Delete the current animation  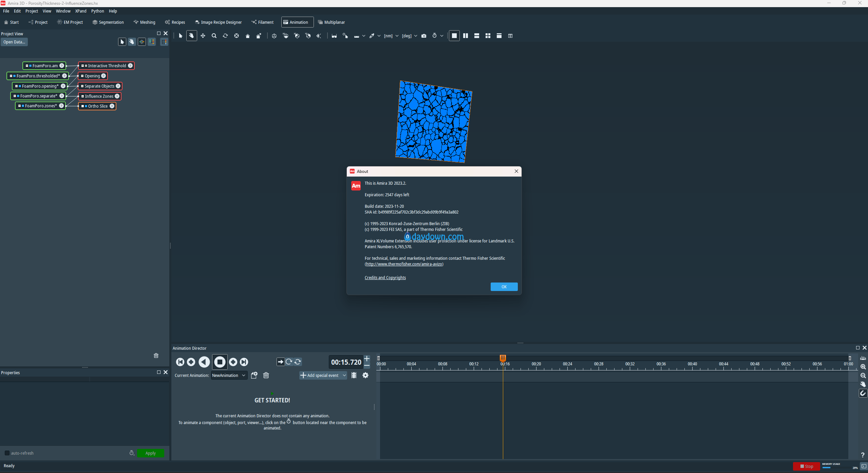coord(266,375)
